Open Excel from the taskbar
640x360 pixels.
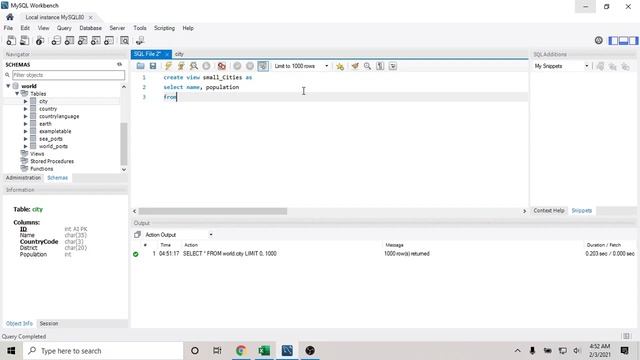point(264,351)
